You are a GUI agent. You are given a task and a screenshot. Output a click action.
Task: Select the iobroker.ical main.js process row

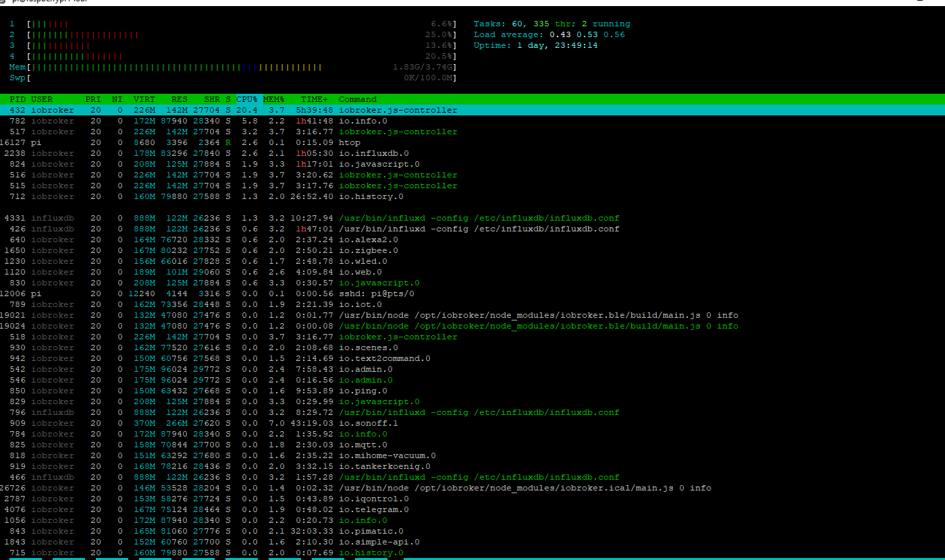473,488
